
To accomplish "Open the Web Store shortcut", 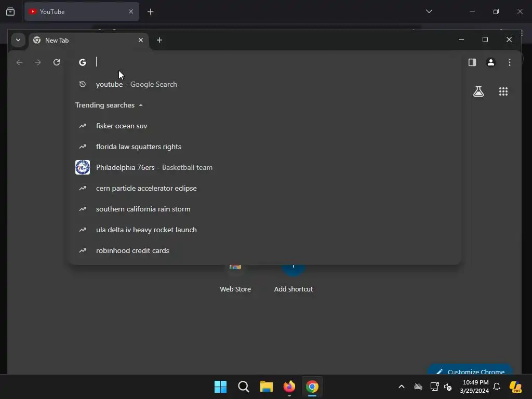I will coord(235,279).
